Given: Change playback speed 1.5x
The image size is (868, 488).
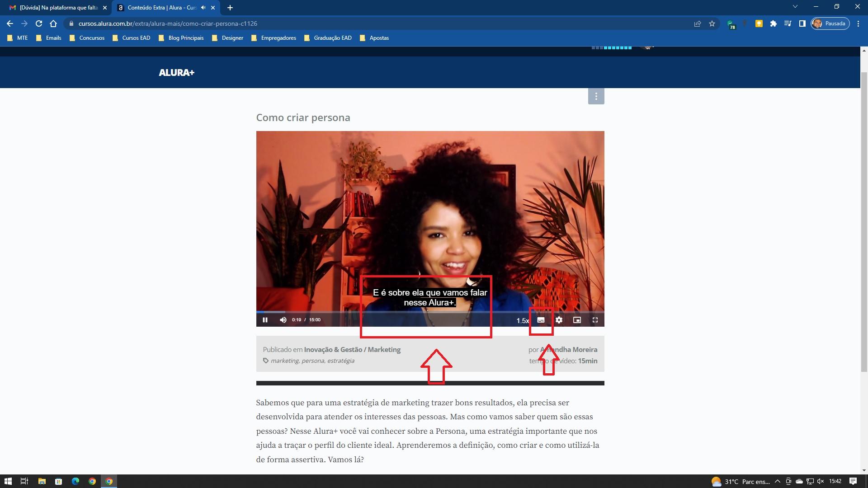Looking at the screenshot, I should coord(523,320).
